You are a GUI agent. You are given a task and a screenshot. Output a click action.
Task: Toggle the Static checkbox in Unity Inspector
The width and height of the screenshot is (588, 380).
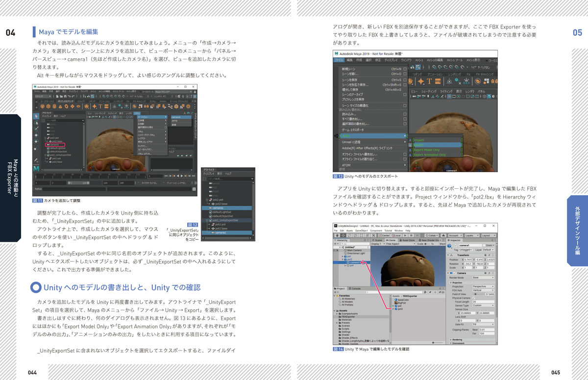pos(484,245)
